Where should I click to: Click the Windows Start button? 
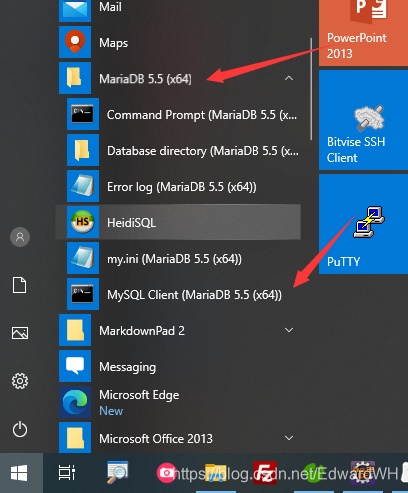(x=19, y=473)
